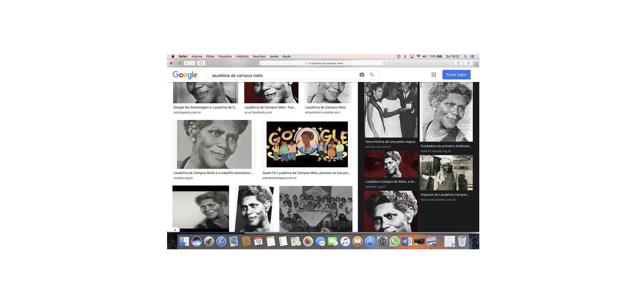Open iBooks in the Dock

(358, 241)
